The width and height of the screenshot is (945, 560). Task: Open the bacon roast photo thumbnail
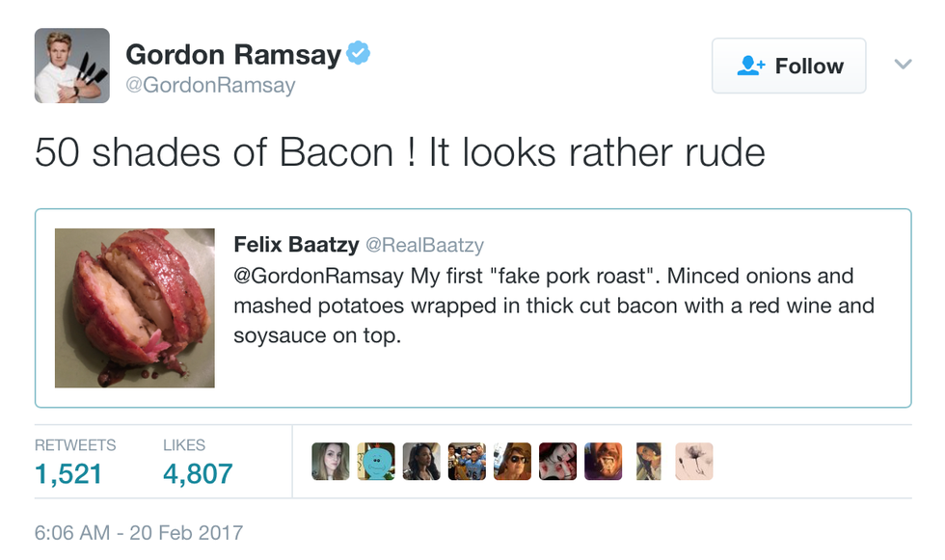click(x=135, y=308)
